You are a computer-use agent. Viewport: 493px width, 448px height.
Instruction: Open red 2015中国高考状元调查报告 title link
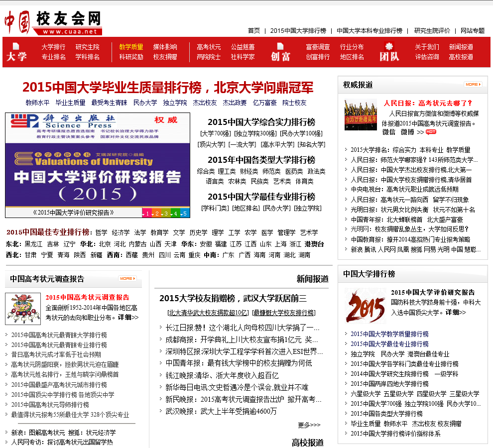pyautogui.click(x=88, y=297)
